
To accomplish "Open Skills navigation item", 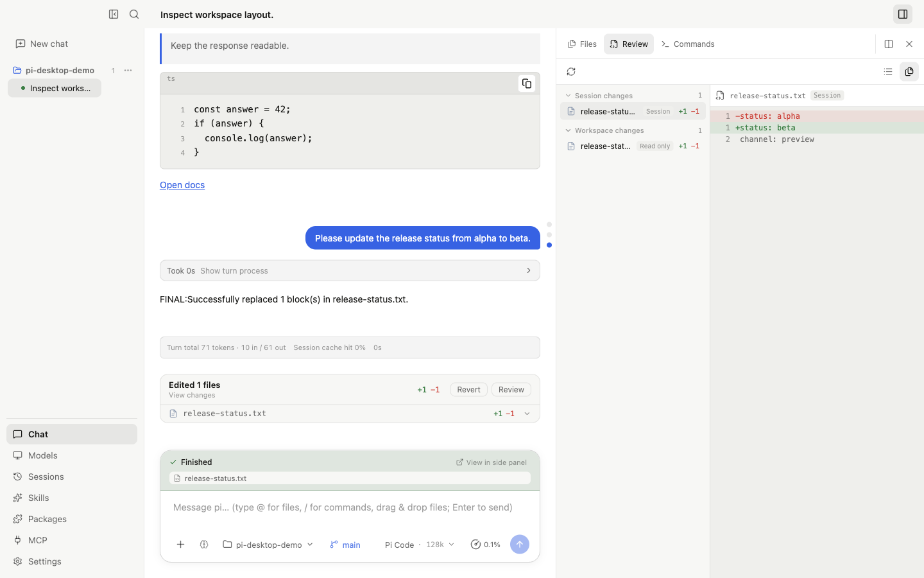I will [72, 498].
